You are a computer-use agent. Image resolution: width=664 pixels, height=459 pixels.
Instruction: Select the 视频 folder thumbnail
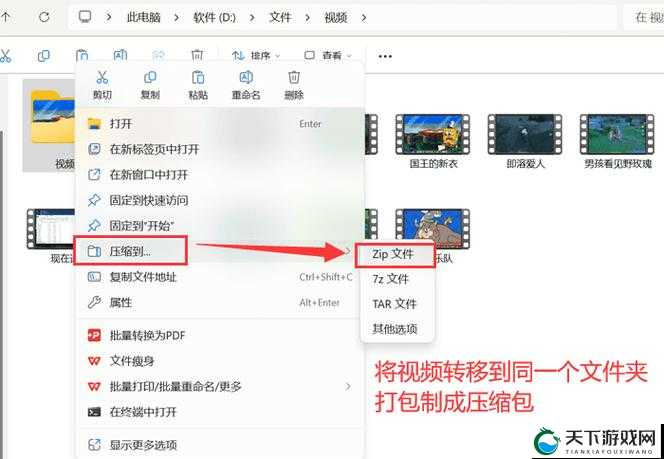click(x=49, y=125)
